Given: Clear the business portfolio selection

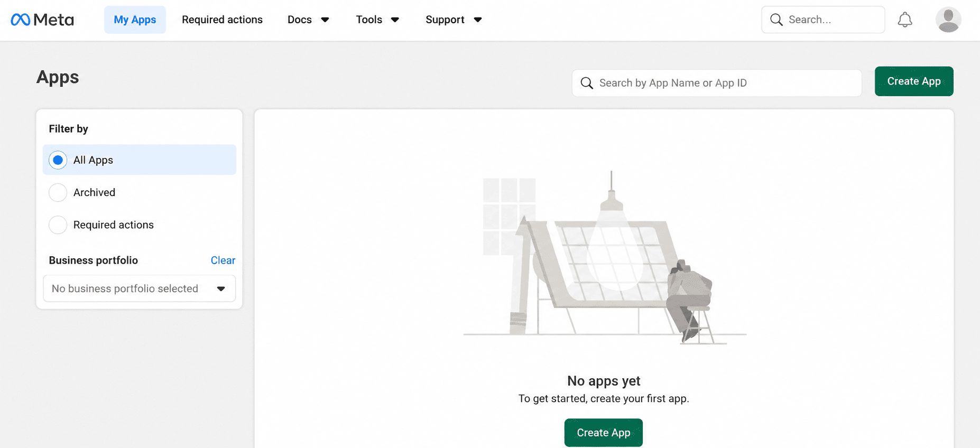Looking at the screenshot, I should [223, 260].
